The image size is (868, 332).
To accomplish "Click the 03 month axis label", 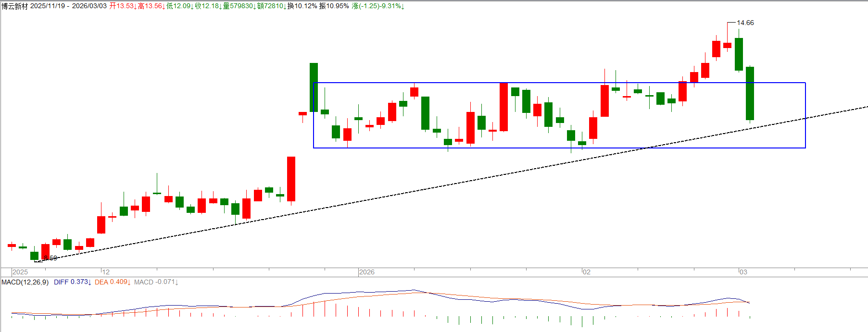I will pyautogui.click(x=743, y=272).
